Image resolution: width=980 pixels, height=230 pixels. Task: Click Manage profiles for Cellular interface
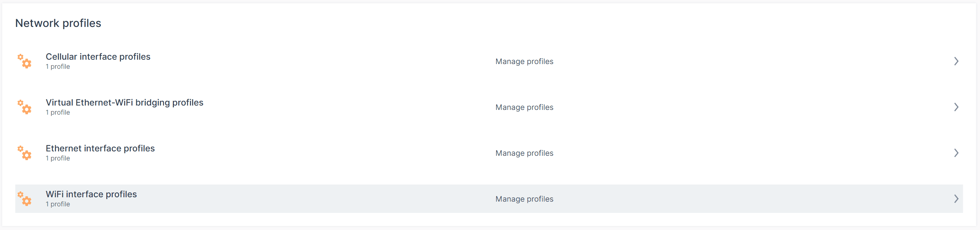pyautogui.click(x=524, y=62)
